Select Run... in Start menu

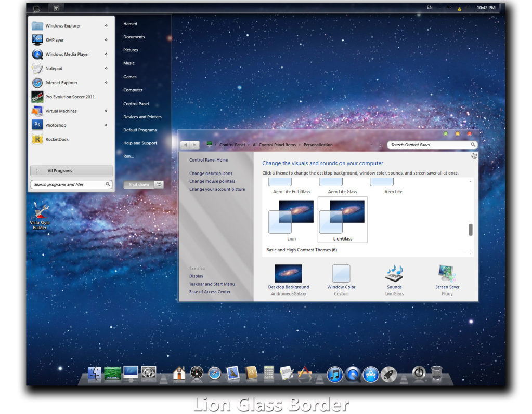click(128, 156)
